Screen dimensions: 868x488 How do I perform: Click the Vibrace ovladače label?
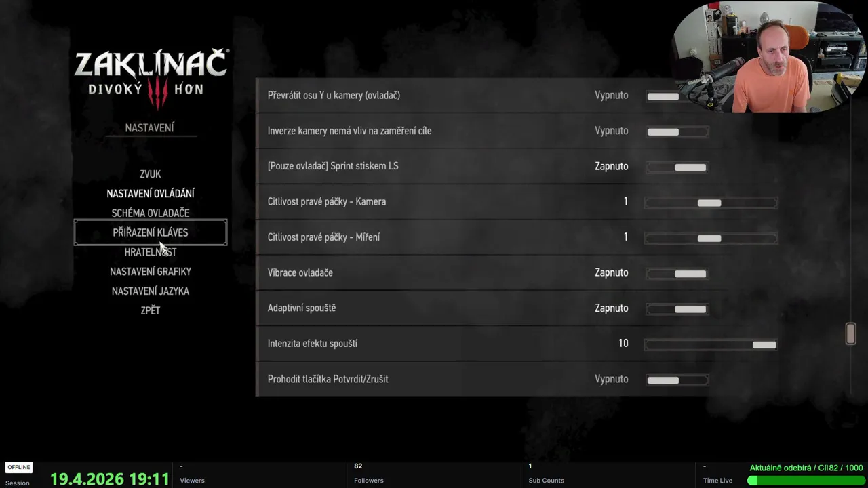(300, 272)
